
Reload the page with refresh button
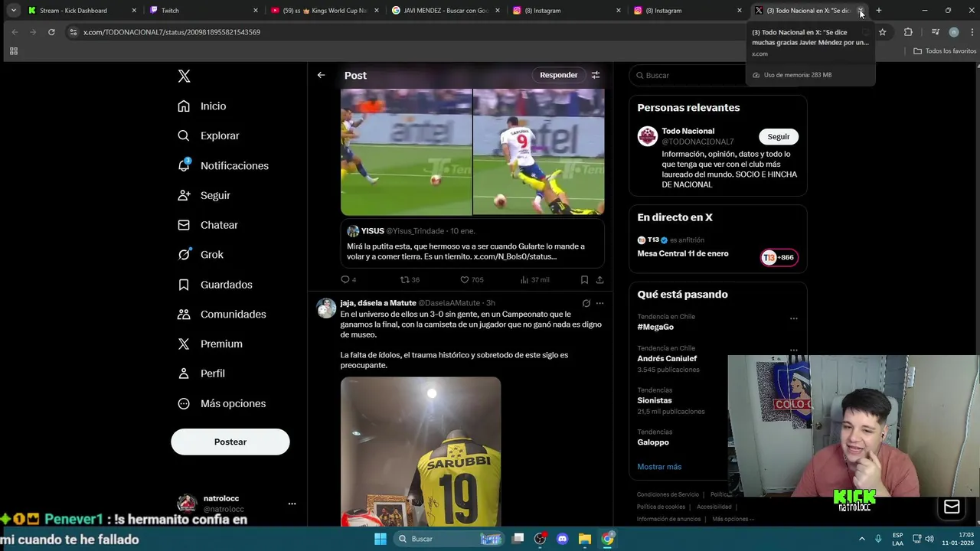click(x=51, y=32)
